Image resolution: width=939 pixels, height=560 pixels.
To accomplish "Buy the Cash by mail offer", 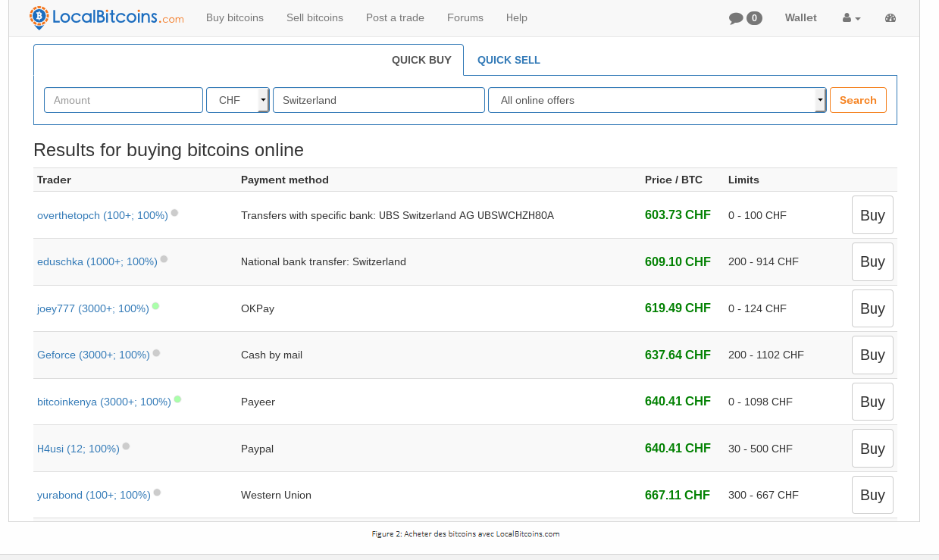I will click(x=872, y=355).
